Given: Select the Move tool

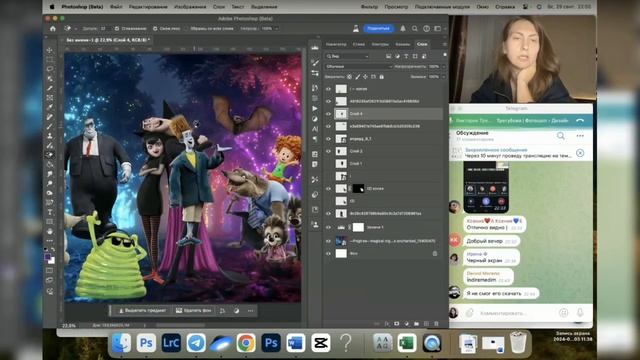Looking at the screenshot, I should 50,50.
